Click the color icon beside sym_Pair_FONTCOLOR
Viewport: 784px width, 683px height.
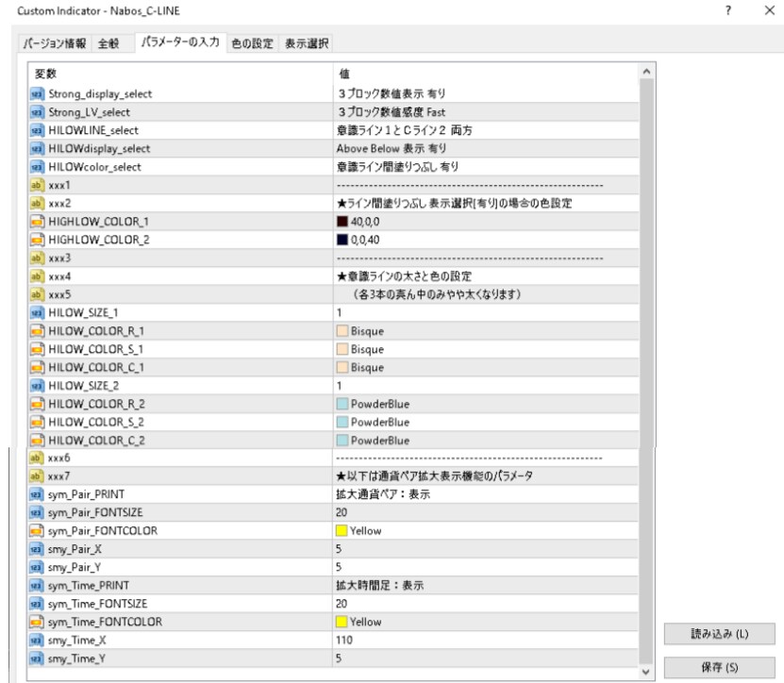coord(37,530)
